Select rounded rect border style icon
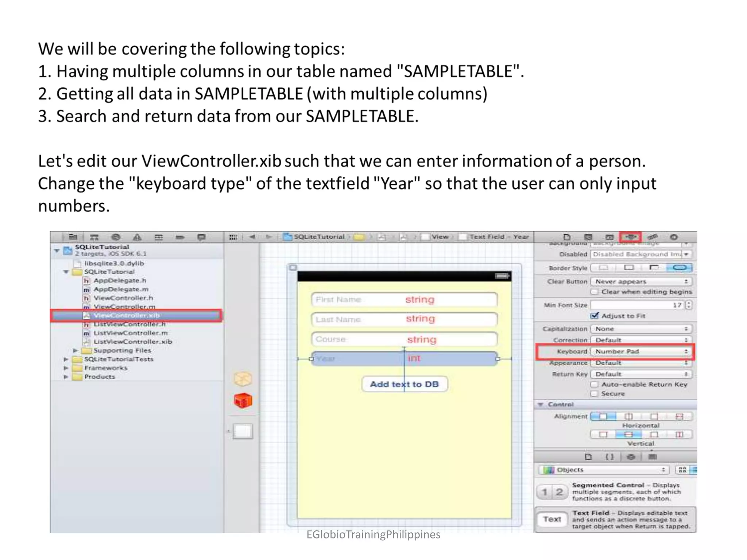This screenshot has width=747, height=560. [679, 268]
